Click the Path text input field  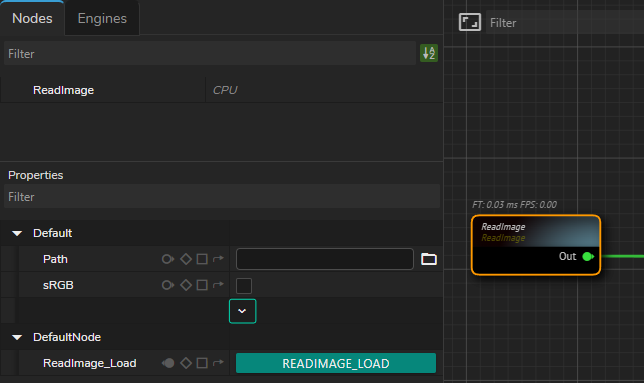(324, 259)
